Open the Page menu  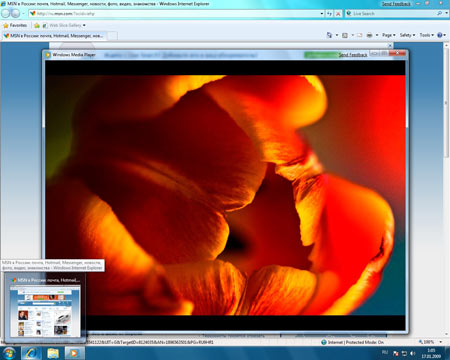coord(388,35)
